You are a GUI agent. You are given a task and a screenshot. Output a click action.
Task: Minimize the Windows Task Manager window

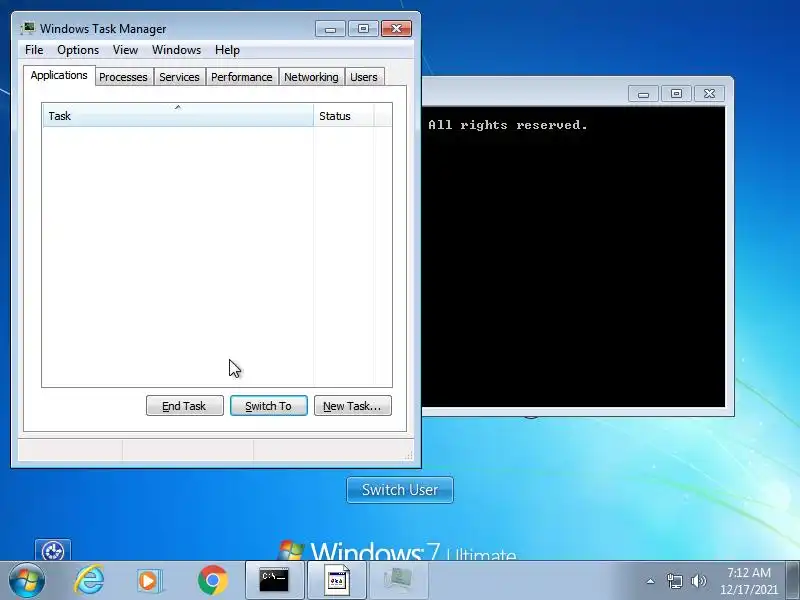330,29
